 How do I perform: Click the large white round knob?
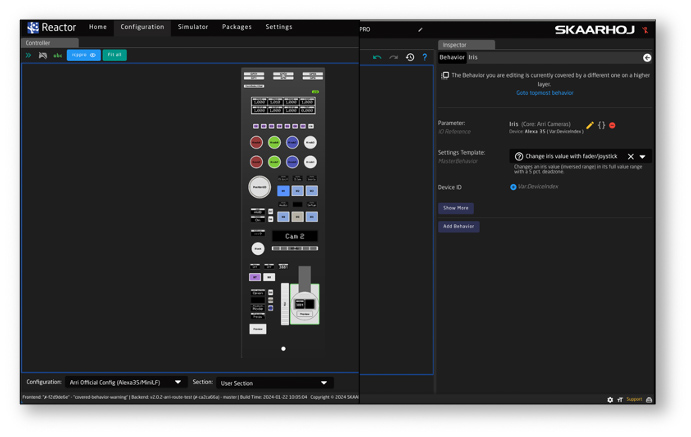click(260, 187)
